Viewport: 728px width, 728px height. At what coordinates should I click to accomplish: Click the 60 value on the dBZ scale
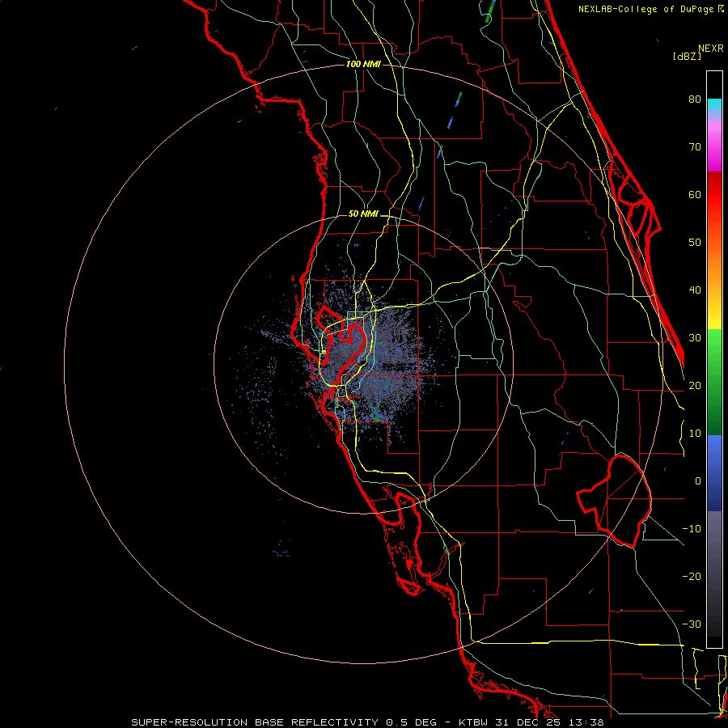695,194
